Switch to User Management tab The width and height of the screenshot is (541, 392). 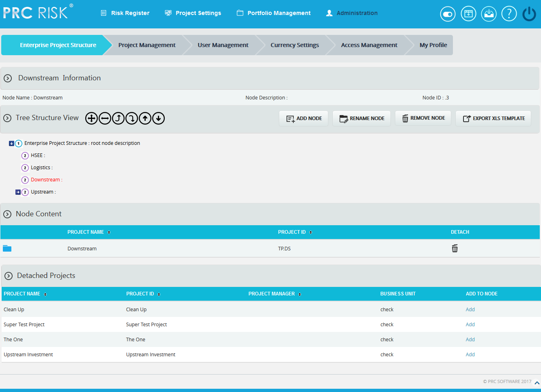[x=223, y=45]
